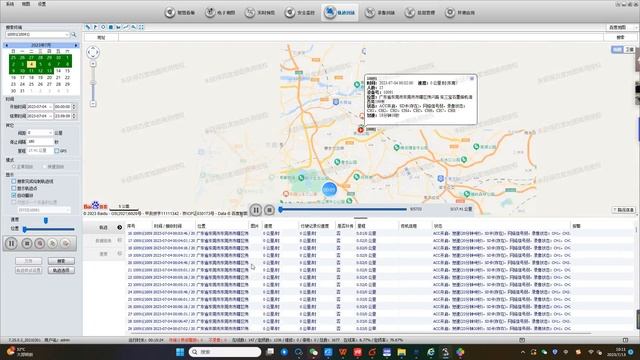640x360 pixels.
Task: Click the red vehicle marker on the map
Action: (360, 130)
